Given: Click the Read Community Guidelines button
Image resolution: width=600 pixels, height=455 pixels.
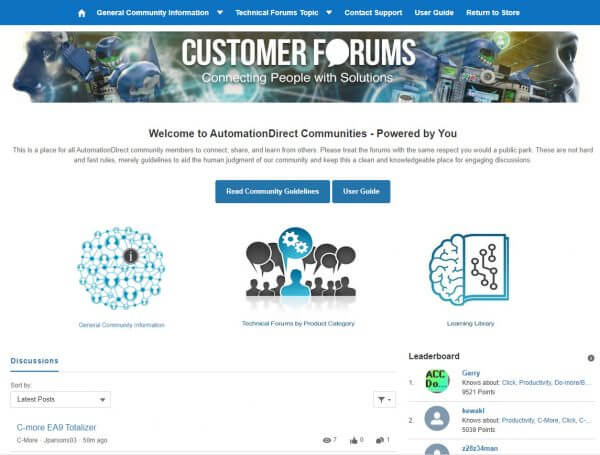Looking at the screenshot, I should pos(272,191).
